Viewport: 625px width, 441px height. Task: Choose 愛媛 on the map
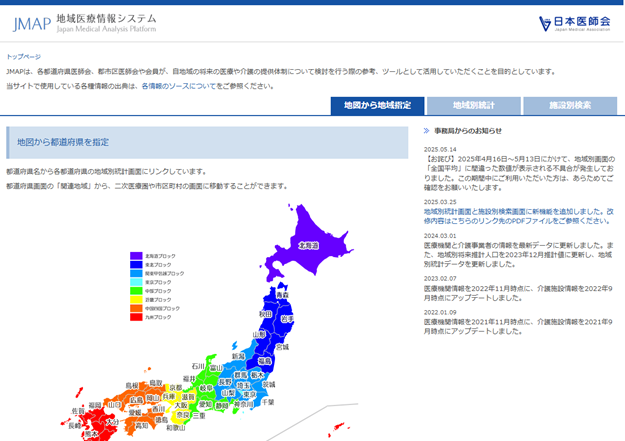135,412
